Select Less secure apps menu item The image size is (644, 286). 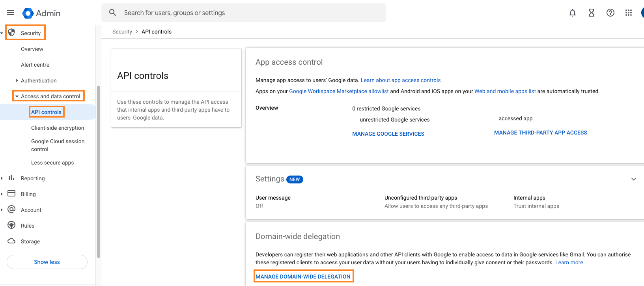52,163
